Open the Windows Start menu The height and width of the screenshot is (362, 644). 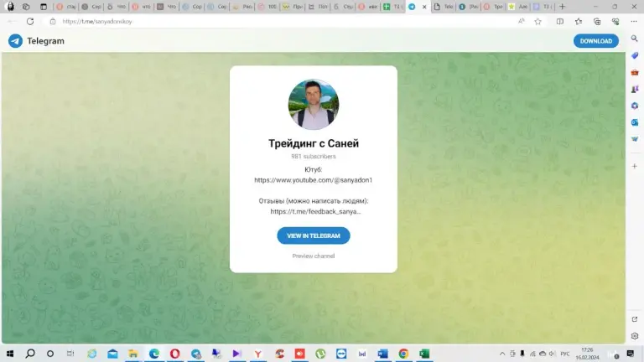[x=10, y=354]
